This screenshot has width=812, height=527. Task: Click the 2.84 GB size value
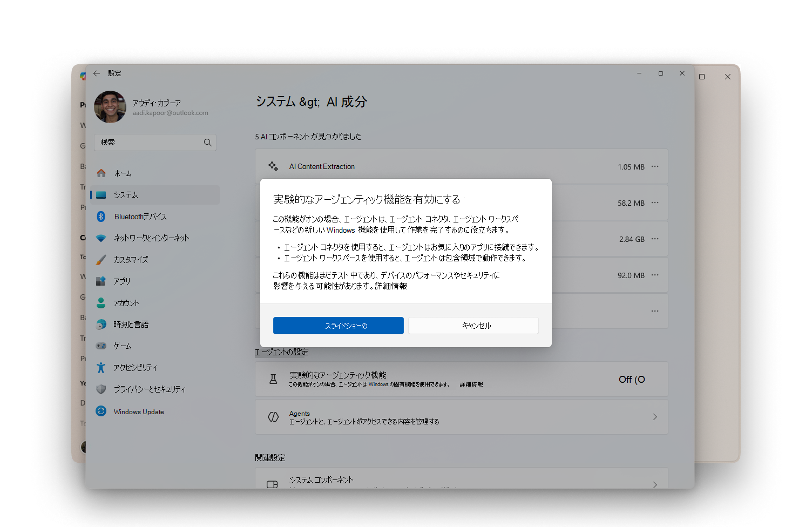[x=632, y=239]
